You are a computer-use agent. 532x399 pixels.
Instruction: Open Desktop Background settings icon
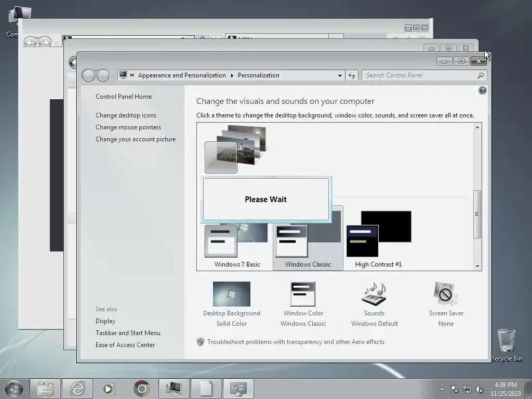click(232, 294)
